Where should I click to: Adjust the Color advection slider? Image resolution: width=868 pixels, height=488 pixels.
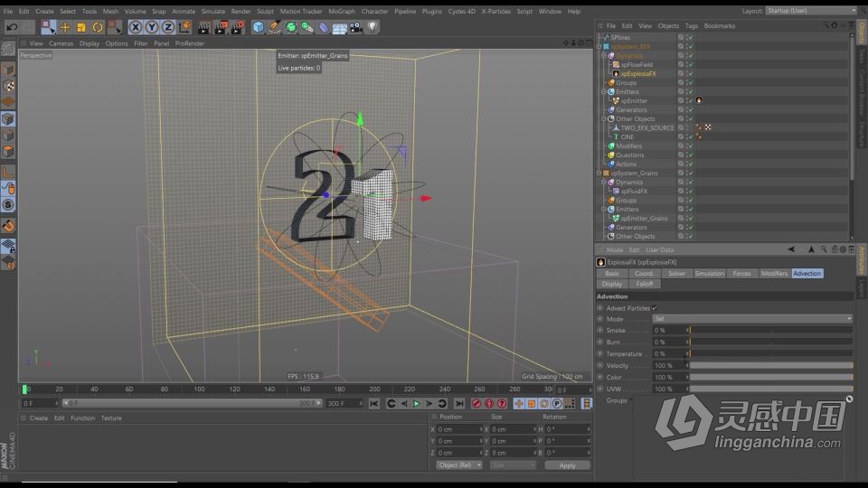pyautogui.click(x=771, y=378)
